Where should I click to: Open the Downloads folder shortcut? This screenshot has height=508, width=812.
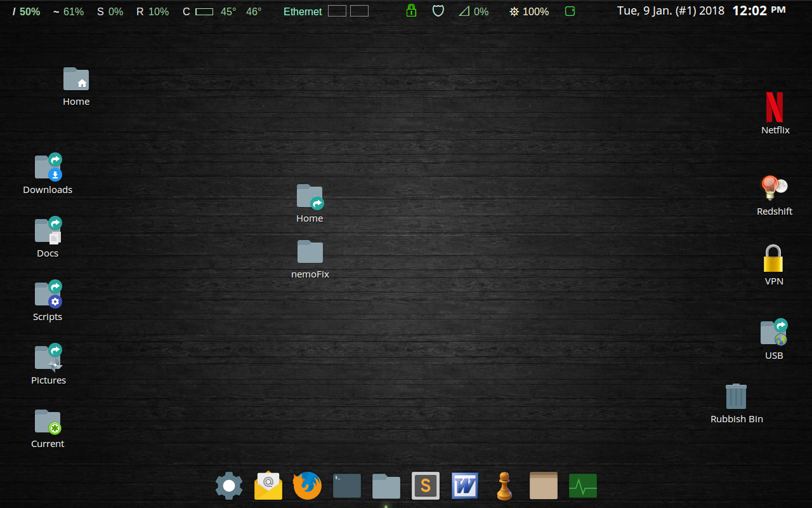47,166
